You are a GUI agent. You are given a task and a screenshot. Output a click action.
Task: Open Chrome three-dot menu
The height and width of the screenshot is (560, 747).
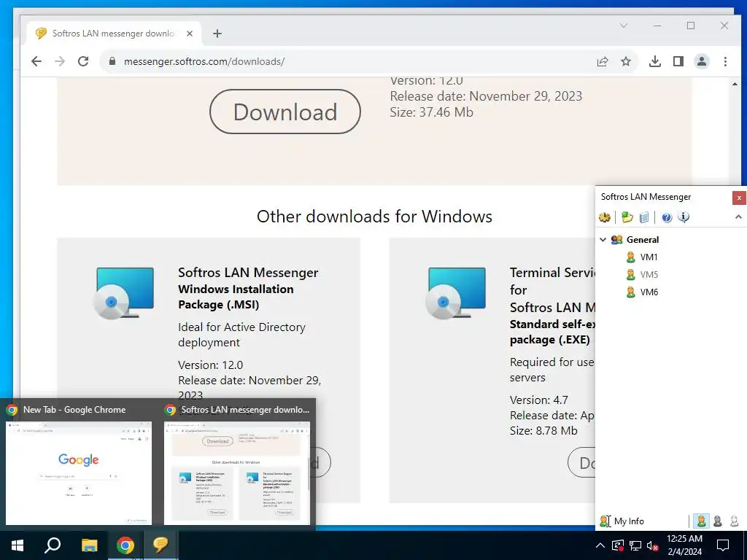point(725,61)
